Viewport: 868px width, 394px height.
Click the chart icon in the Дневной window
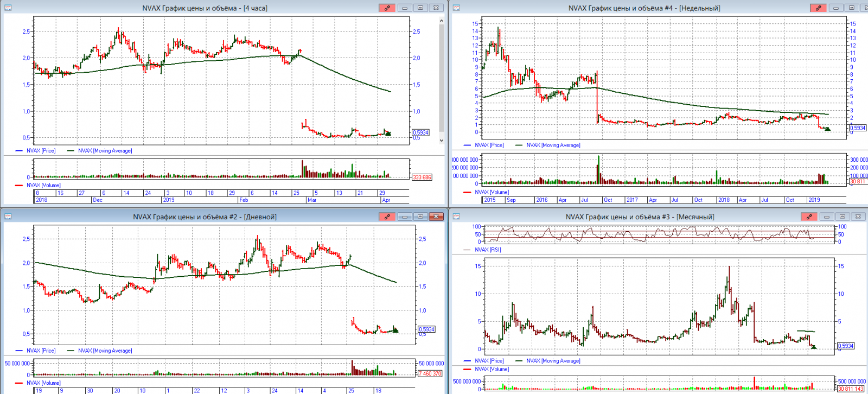[x=8, y=217]
